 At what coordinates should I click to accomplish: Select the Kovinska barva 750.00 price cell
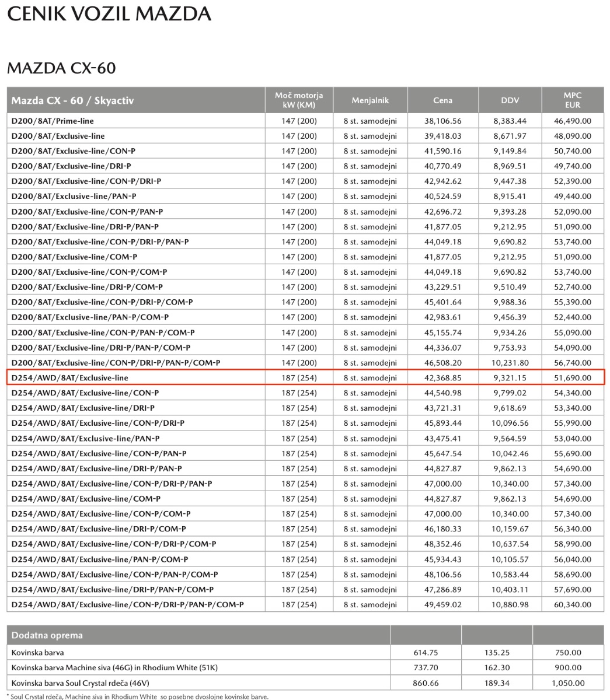pyautogui.click(x=568, y=652)
